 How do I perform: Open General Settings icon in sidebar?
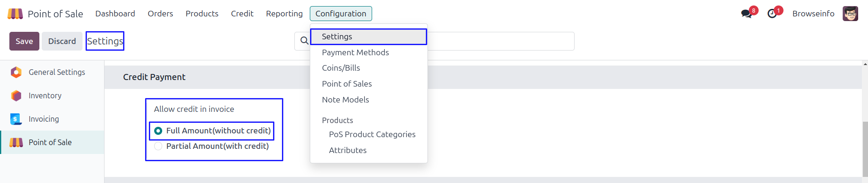point(16,72)
